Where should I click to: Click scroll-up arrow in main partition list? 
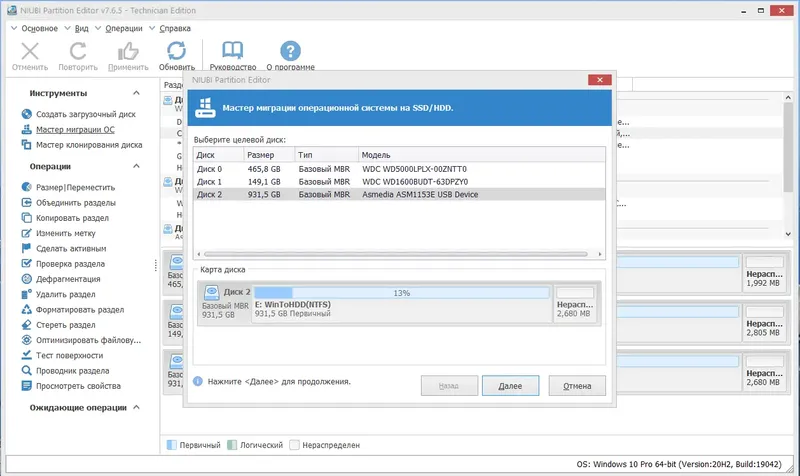788,97
